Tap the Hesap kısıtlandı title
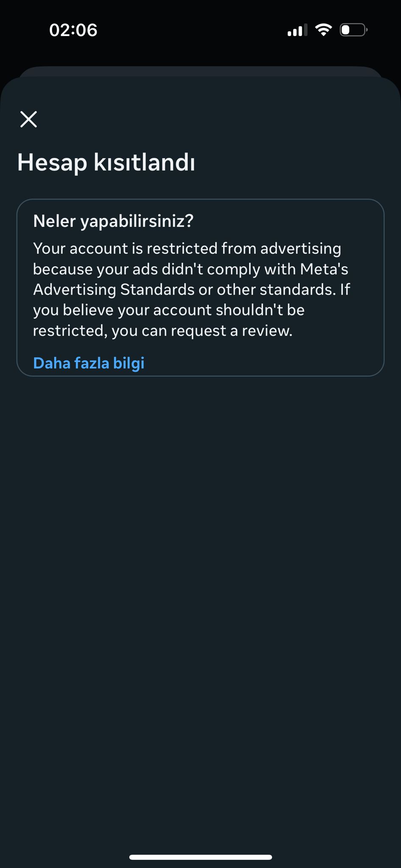The height and width of the screenshot is (868, 401). [106, 162]
